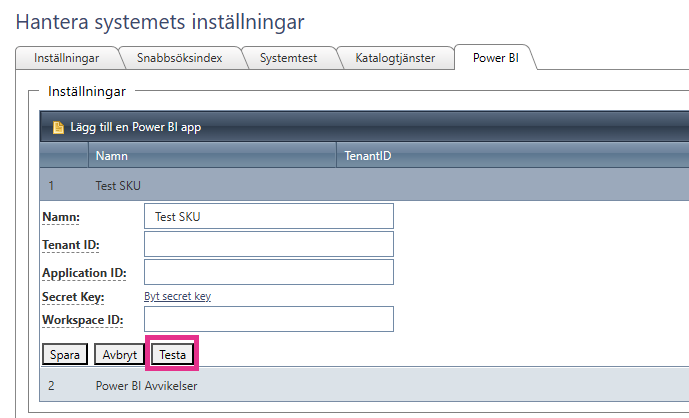
Task: Open the Inställningar tab
Action: [x=67, y=58]
